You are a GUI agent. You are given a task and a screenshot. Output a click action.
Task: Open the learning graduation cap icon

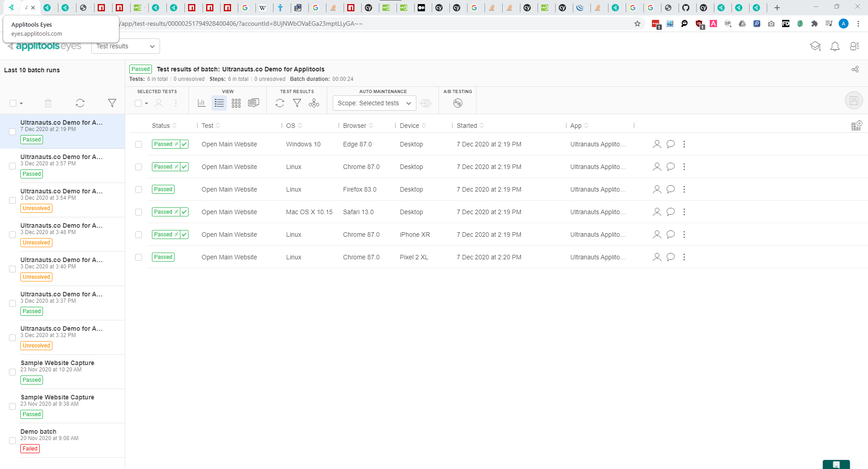click(x=815, y=46)
